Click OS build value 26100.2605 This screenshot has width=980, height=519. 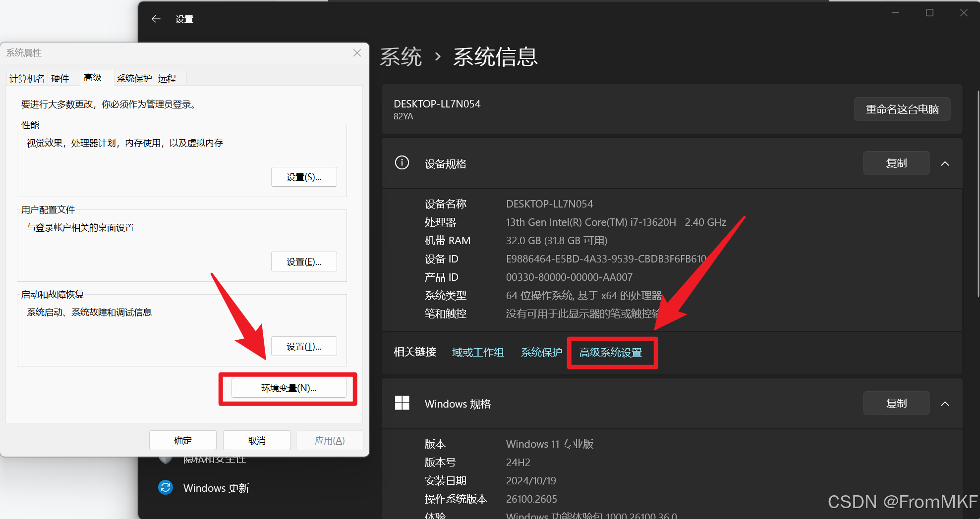tap(531, 499)
